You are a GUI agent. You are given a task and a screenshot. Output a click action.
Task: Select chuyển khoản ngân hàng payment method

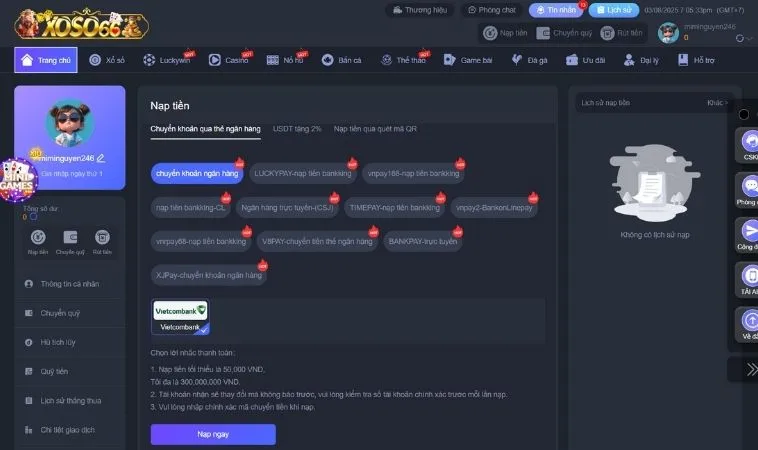click(197, 174)
